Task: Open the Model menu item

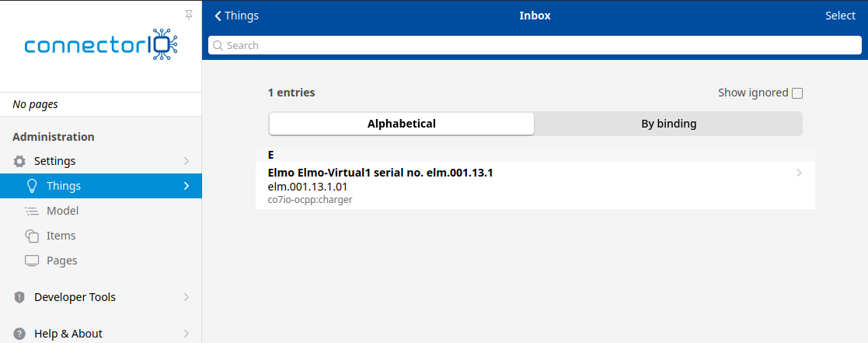Action: 62,211
